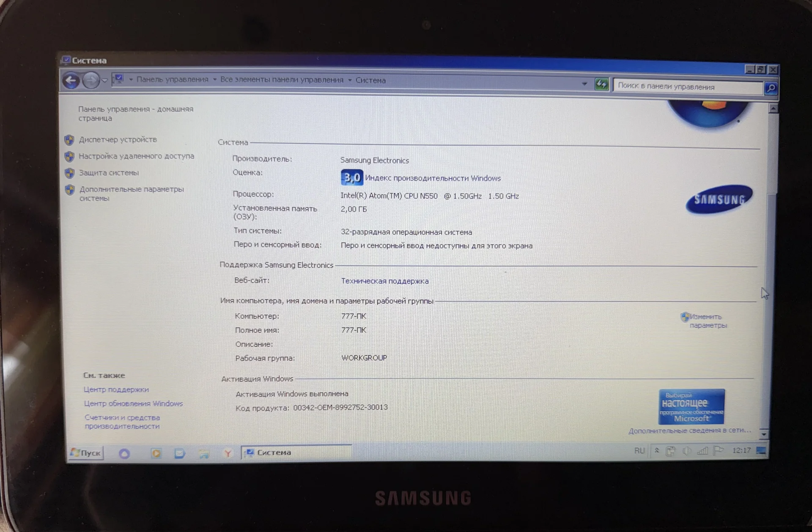Click 'Изменить параметры' link
Screen dimensions: 812x532
tap(708, 321)
